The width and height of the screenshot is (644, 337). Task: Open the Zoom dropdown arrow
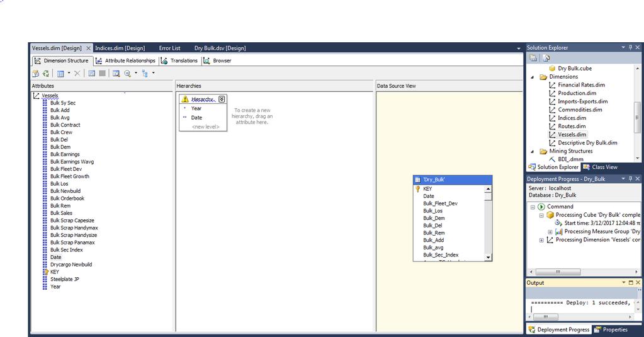(136, 73)
